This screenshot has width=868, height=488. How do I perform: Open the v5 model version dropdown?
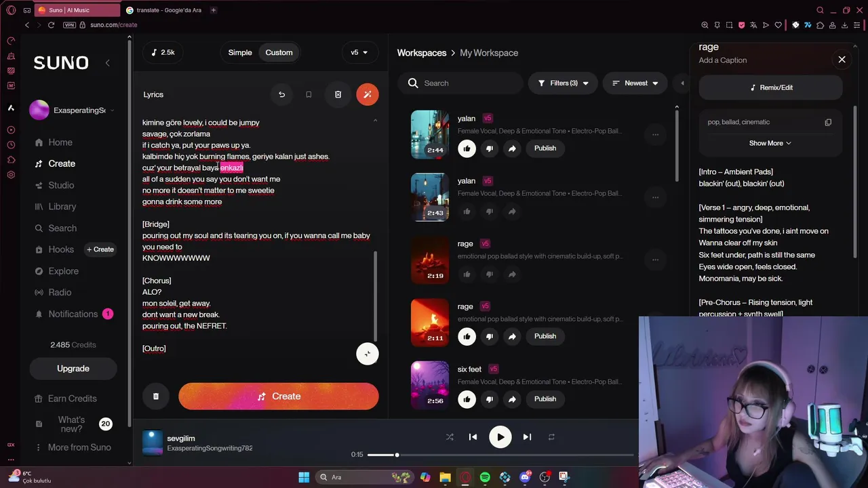pos(359,53)
